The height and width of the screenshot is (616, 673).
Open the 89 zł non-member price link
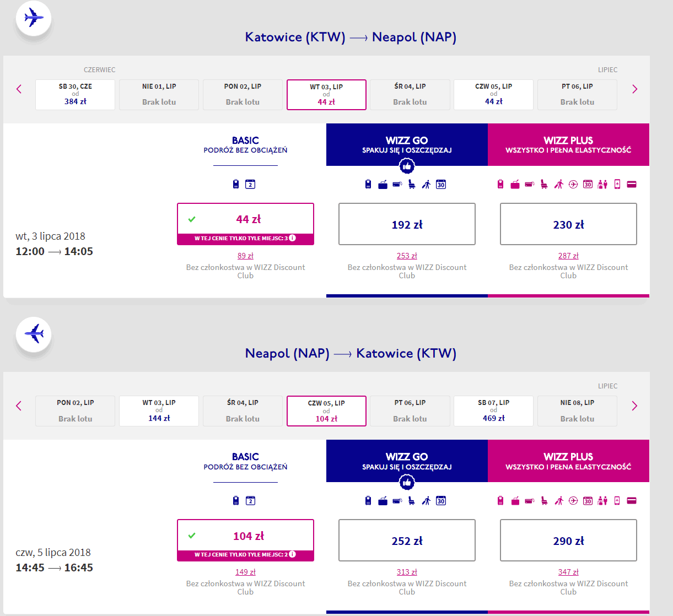(x=245, y=256)
